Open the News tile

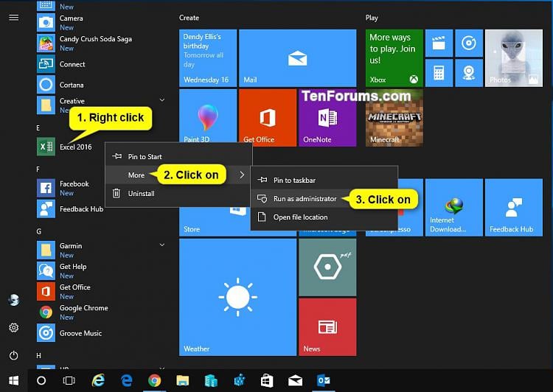click(x=327, y=327)
